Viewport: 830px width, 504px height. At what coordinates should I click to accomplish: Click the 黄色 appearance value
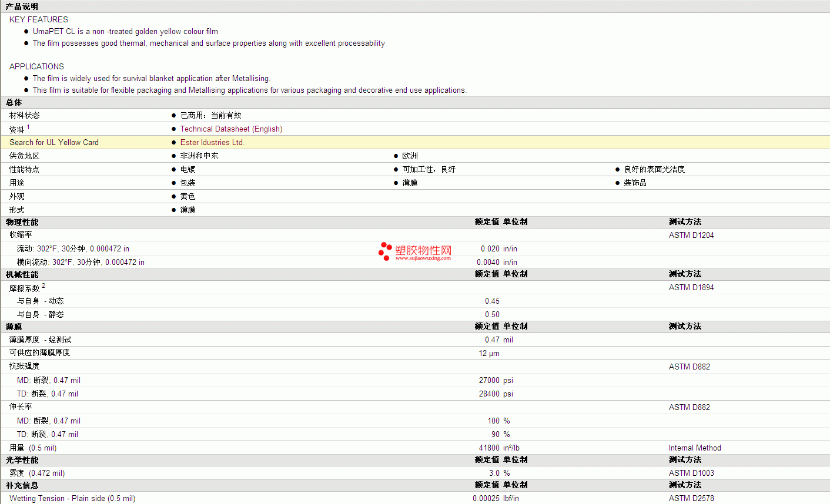point(188,196)
